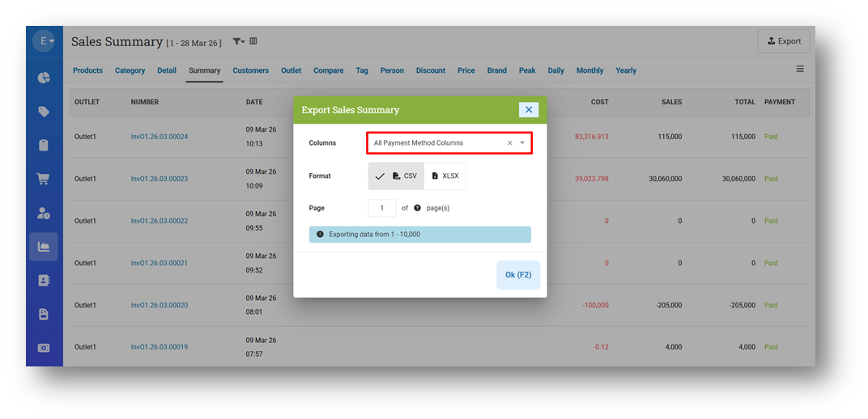Open the Brand tab

[x=497, y=70]
